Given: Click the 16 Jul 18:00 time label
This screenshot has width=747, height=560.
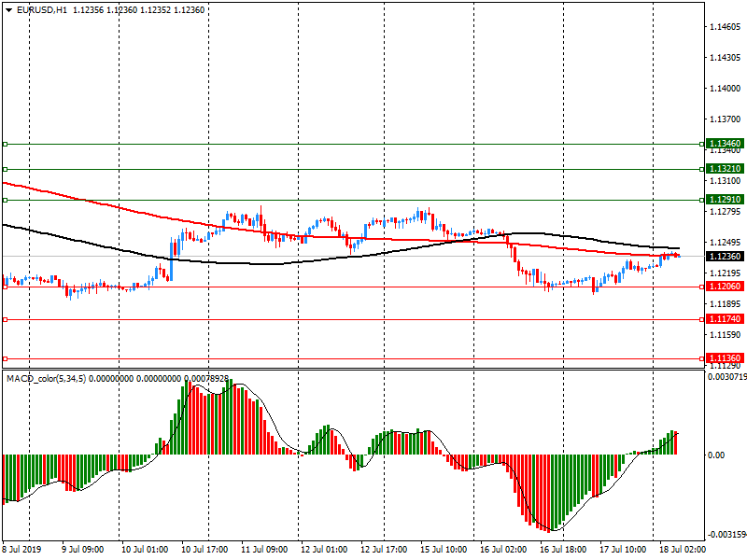Looking at the screenshot, I should [x=563, y=549].
